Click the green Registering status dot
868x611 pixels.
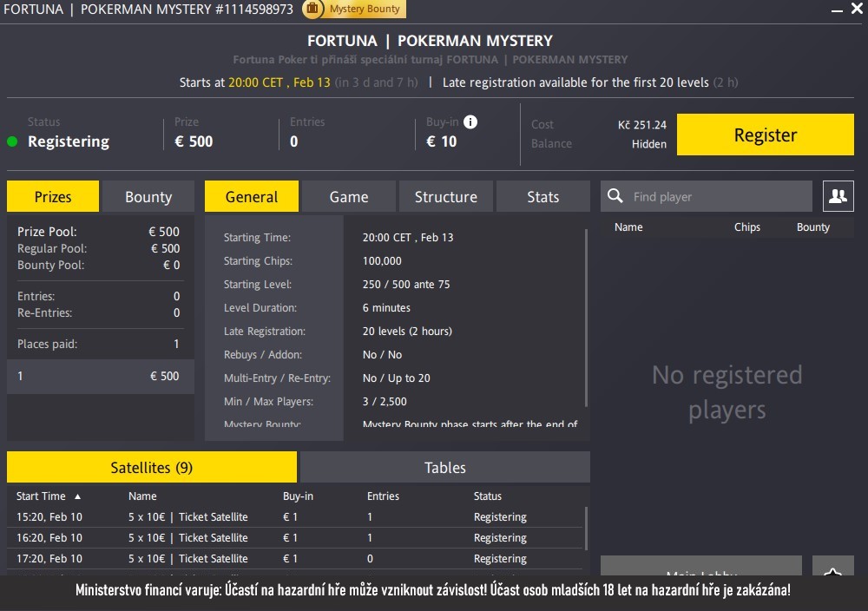12,141
